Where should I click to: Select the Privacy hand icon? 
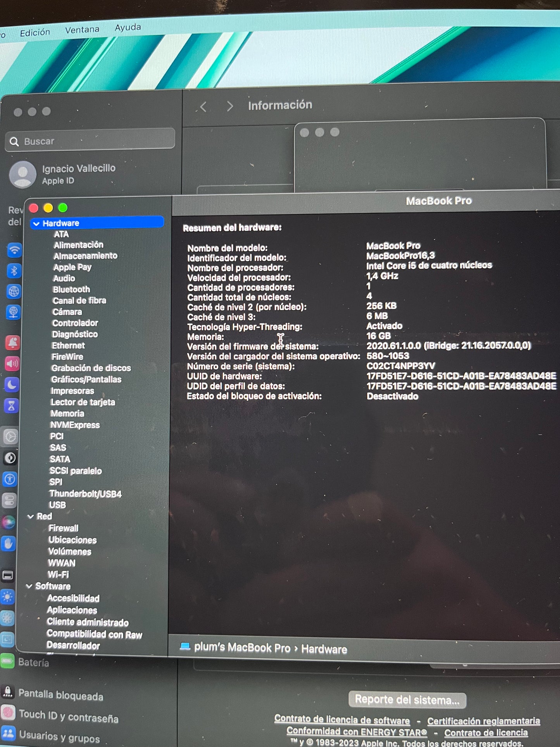click(x=9, y=544)
